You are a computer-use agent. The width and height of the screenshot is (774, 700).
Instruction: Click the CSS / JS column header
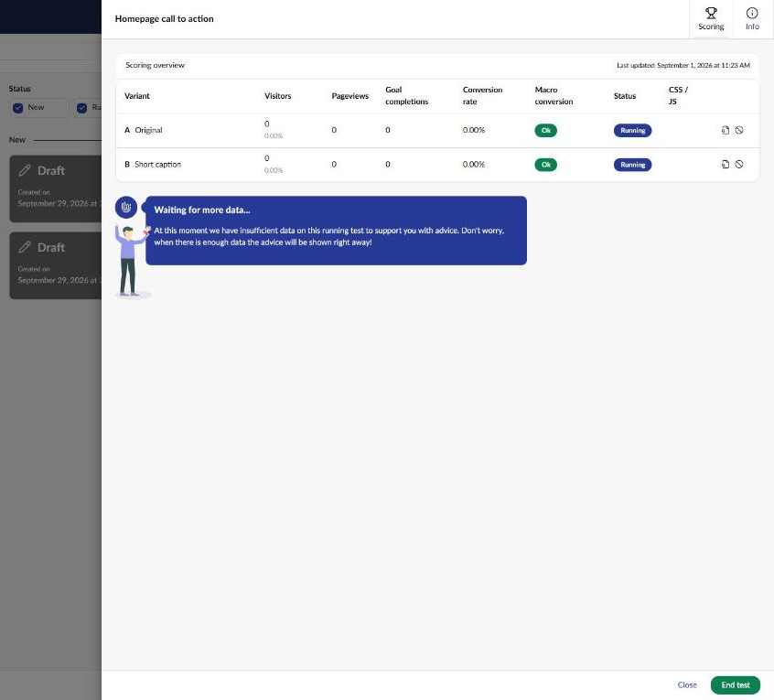pyautogui.click(x=678, y=96)
